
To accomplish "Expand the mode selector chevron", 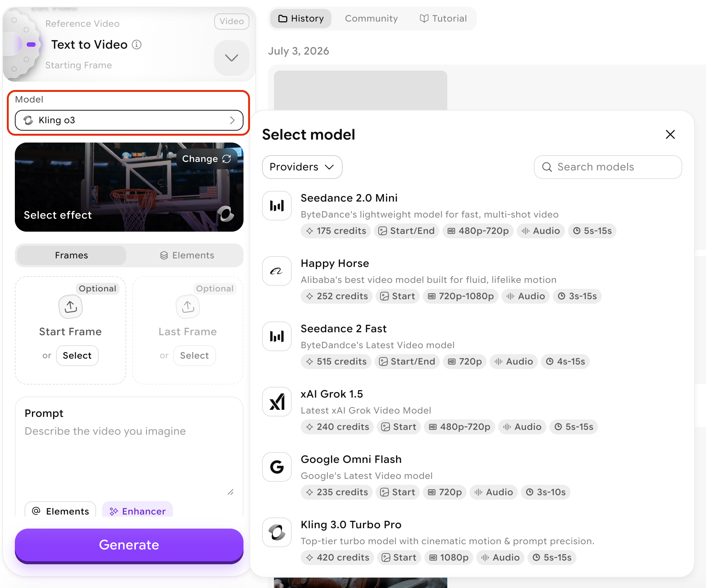I will click(x=232, y=58).
